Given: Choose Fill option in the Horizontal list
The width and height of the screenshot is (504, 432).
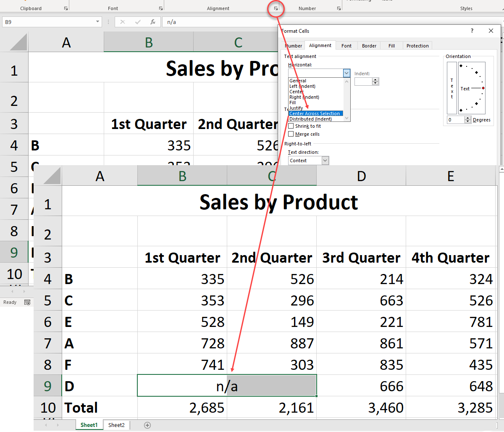Looking at the screenshot, I should (316, 103).
